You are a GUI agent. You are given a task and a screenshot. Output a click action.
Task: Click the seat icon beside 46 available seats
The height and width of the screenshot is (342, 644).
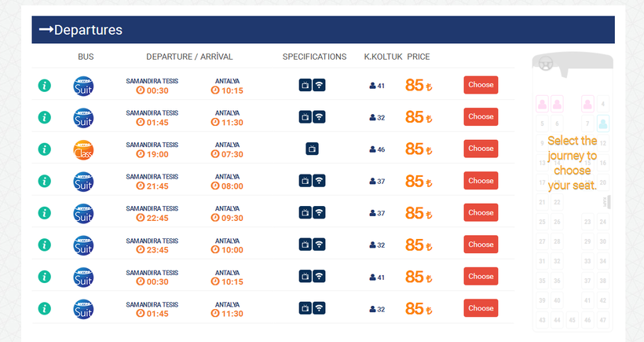(373, 149)
